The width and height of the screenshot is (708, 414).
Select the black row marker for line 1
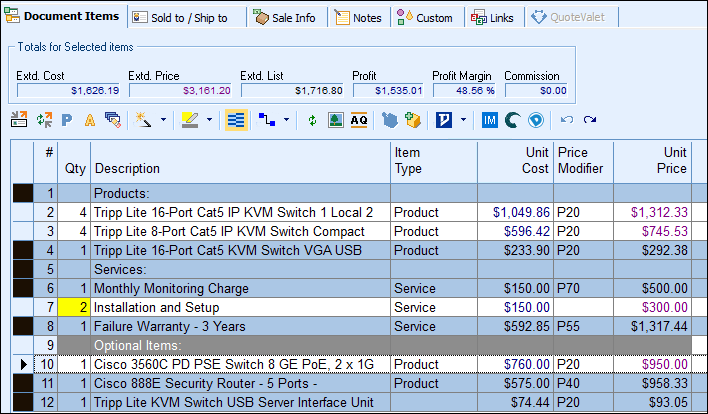[x=23, y=193]
